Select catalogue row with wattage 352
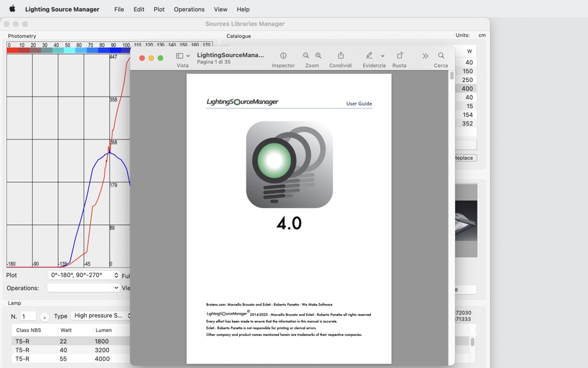The image size is (588, 368). pos(465,123)
